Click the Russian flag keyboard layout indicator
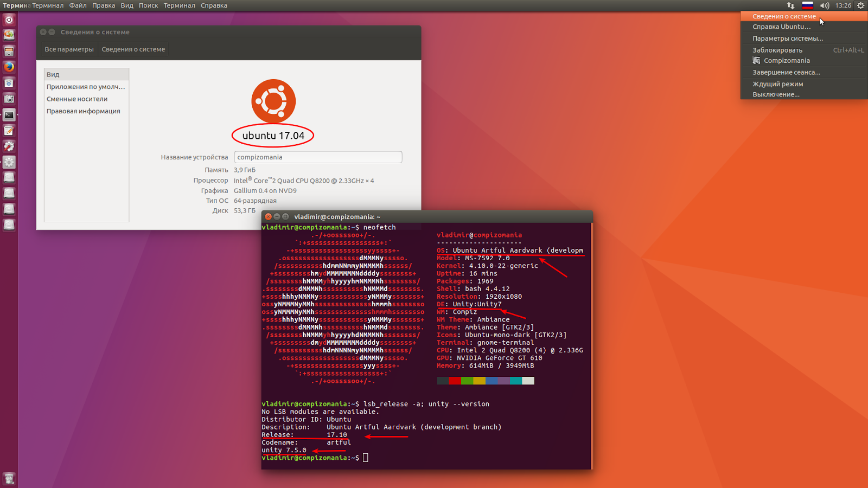 (807, 5)
